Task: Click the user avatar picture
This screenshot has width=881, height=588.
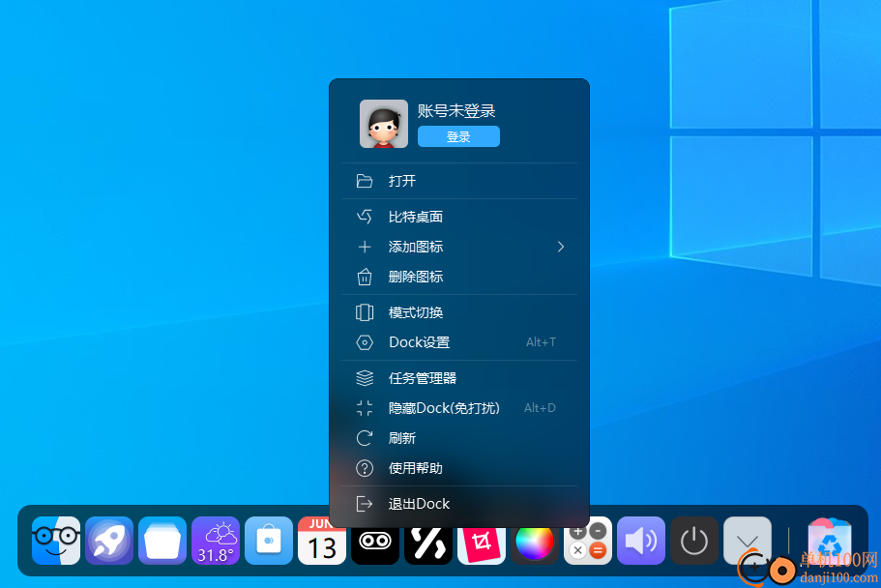Action: pos(384,124)
